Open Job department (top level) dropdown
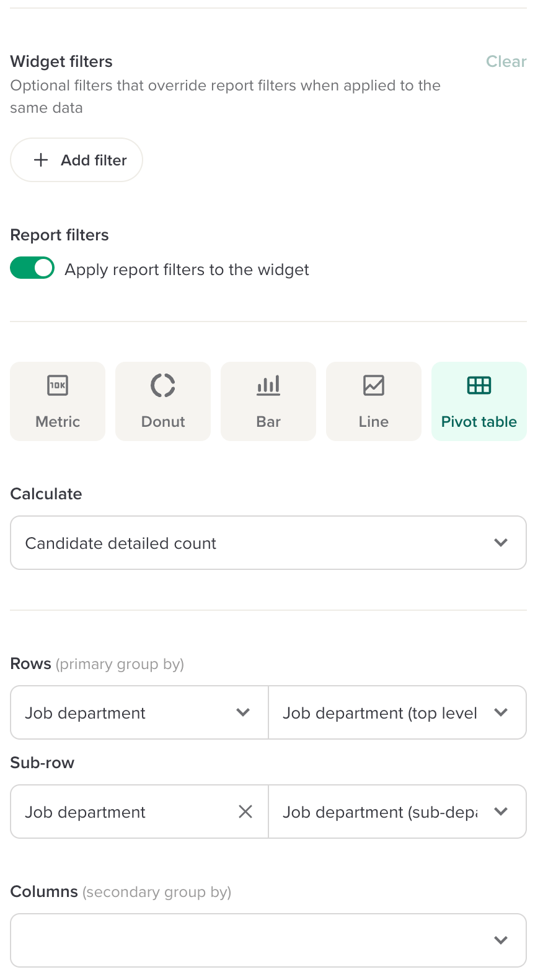This screenshot has height=980, width=543. (x=397, y=712)
